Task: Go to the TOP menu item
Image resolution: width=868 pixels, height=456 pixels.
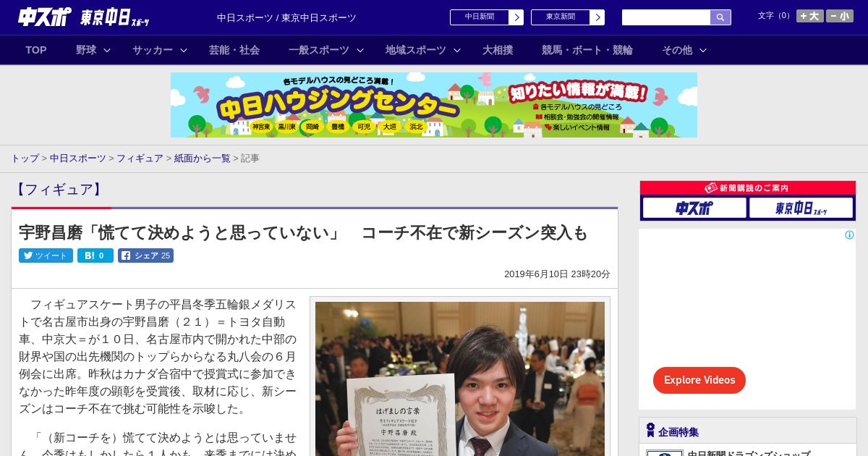Action: (x=36, y=50)
